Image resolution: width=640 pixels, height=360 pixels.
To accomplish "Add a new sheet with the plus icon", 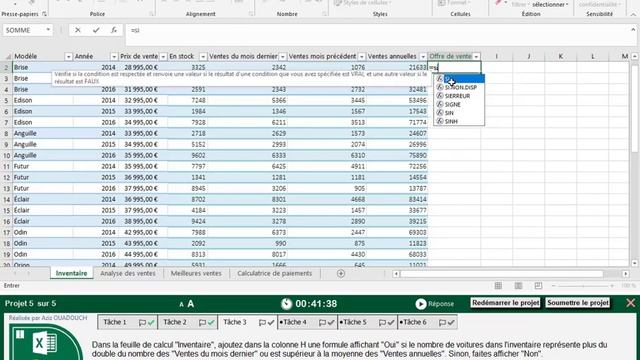I will tap(341, 273).
